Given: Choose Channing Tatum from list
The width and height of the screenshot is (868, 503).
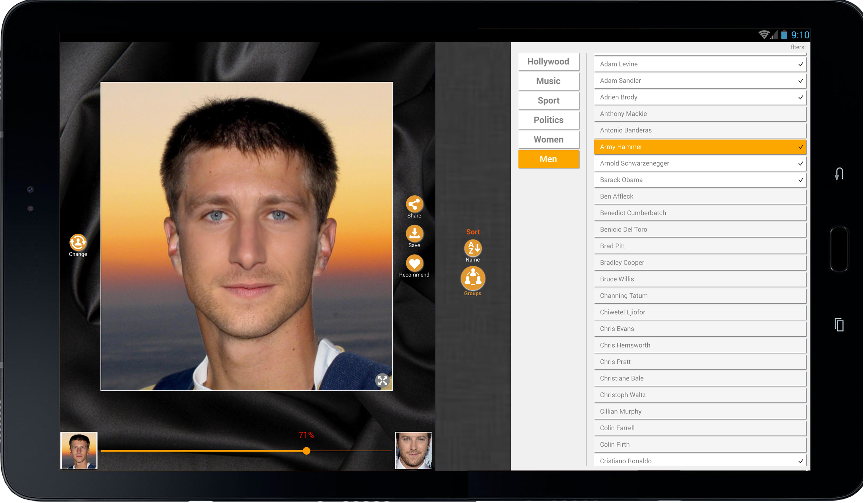Looking at the screenshot, I should (x=700, y=296).
